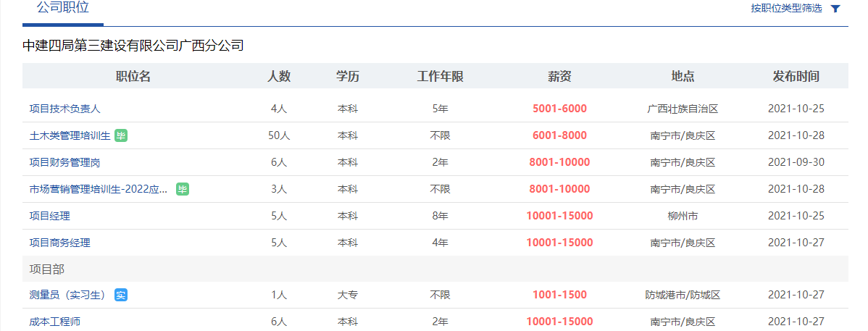Click 发布时间 column header
Viewport: 868px width, 331px height.
pos(796,76)
